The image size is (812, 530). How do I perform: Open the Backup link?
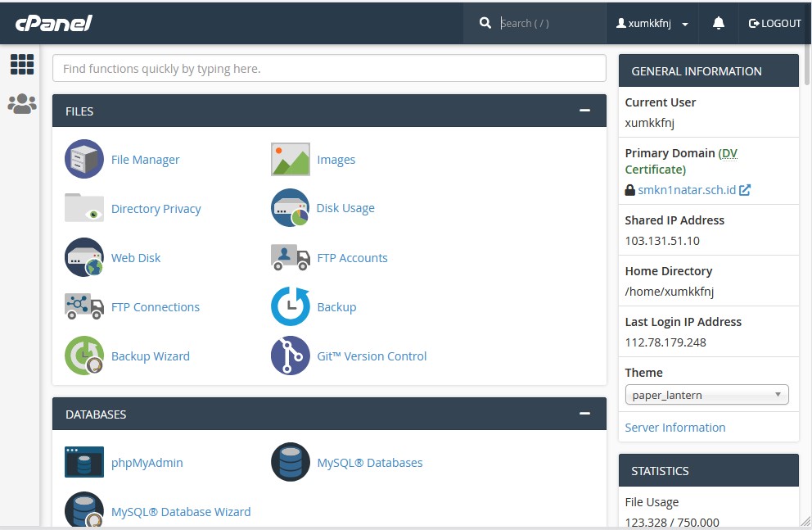coord(336,307)
